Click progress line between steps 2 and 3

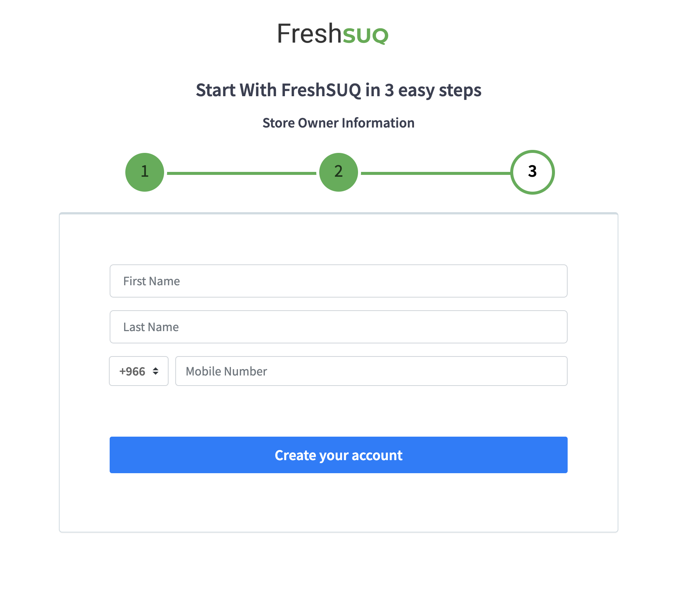pos(436,173)
